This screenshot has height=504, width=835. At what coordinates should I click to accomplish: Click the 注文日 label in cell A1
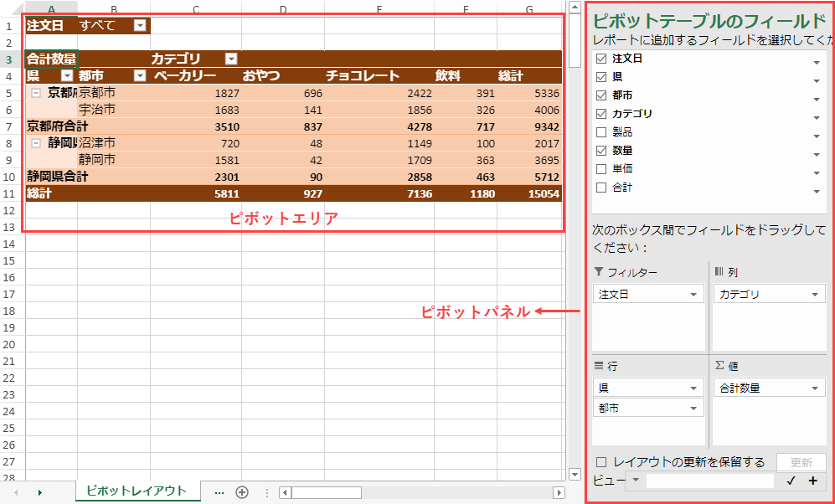(52, 26)
